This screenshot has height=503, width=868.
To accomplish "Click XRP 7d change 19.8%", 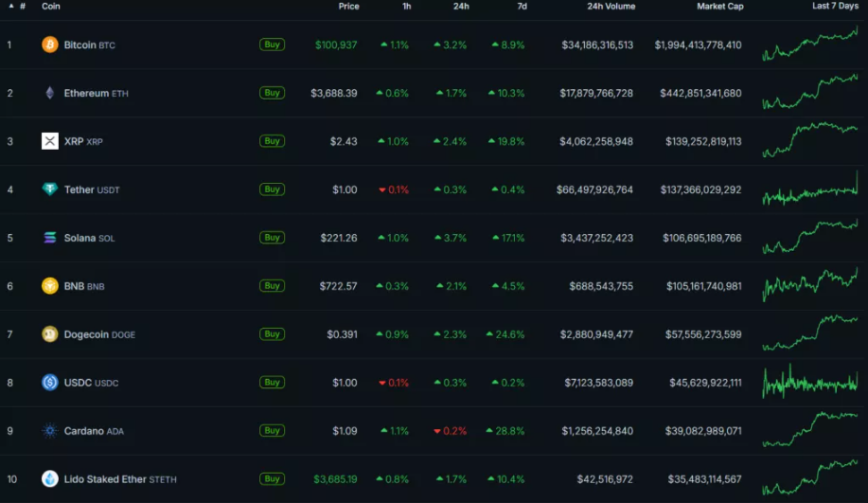I will click(506, 141).
